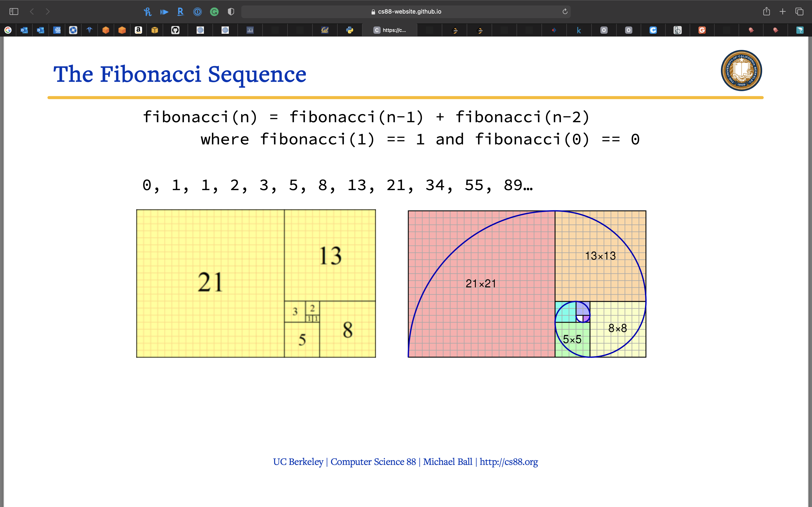The image size is (812, 507).
Task: Click the privacy shield icon
Action: click(x=231, y=12)
